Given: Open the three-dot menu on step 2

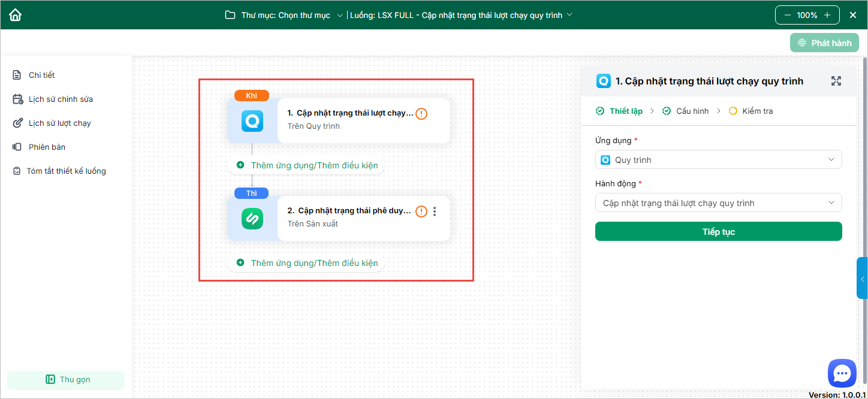Looking at the screenshot, I should point(435,211).
